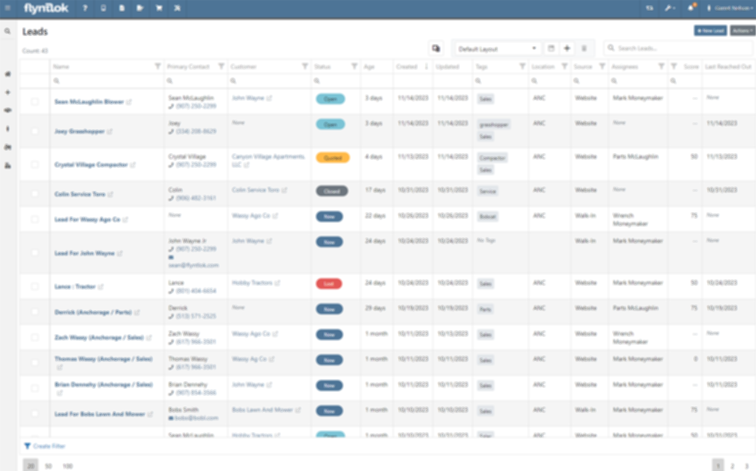Click the New Lead button
Screen dimensions: 756x471
tap(710, 31)
